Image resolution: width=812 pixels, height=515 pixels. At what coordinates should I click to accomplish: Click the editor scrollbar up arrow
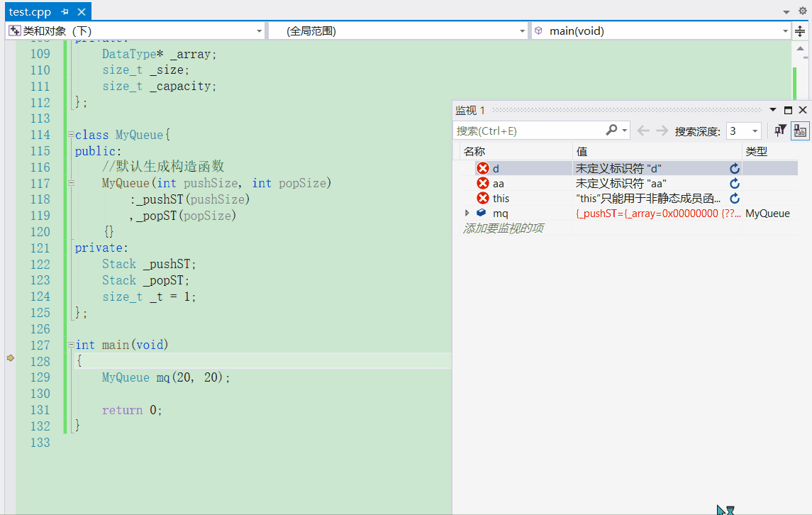pyautogui.click(x=800, y=49)
